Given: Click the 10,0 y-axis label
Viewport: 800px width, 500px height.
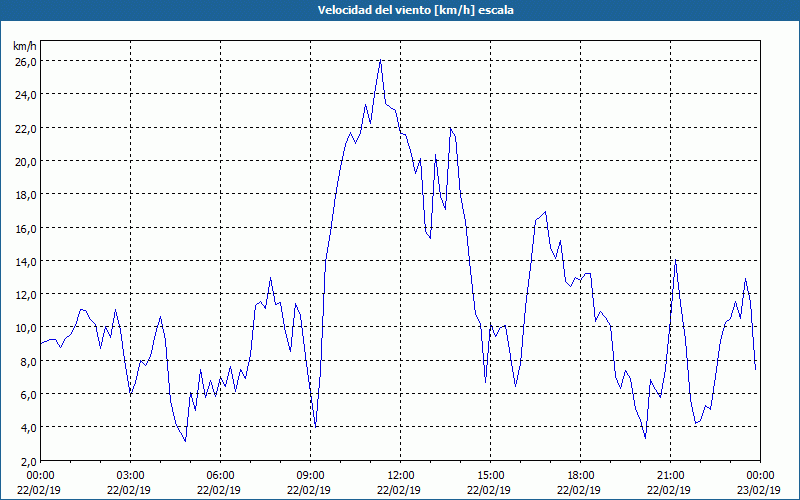Looking at the screenshot, I should pyautogui.click(x=26, y=328).
